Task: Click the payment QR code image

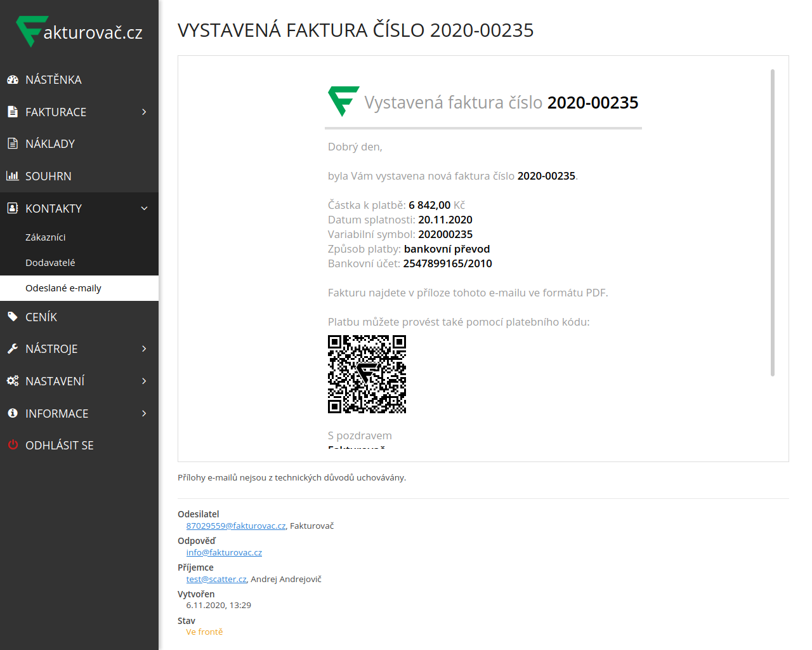Action: (x=367, y=375)
